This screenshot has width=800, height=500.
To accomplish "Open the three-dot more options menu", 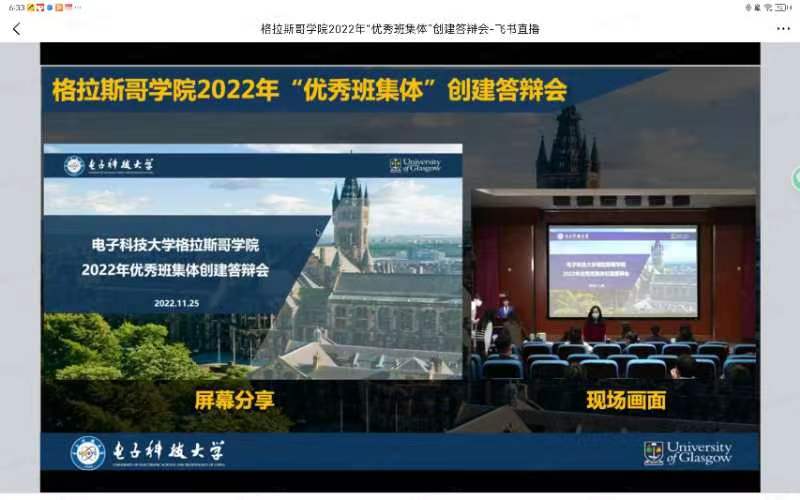I will (783, 29).
